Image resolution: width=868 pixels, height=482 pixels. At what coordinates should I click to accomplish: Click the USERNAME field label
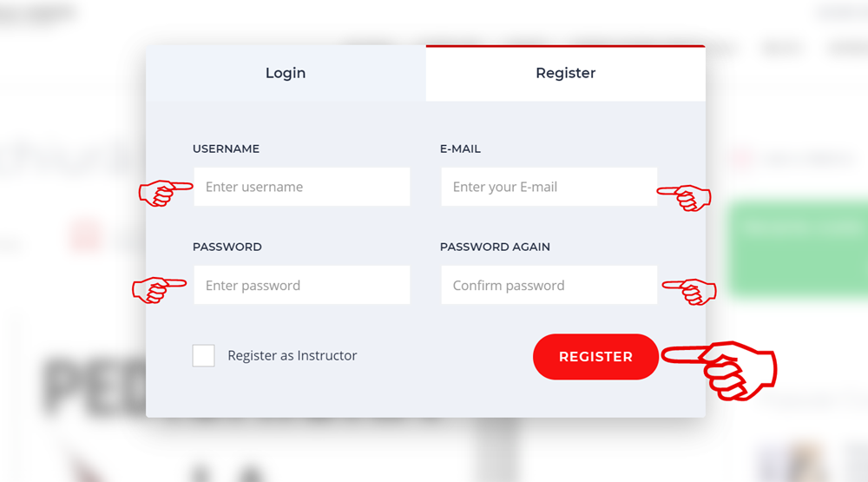point(226,149)
